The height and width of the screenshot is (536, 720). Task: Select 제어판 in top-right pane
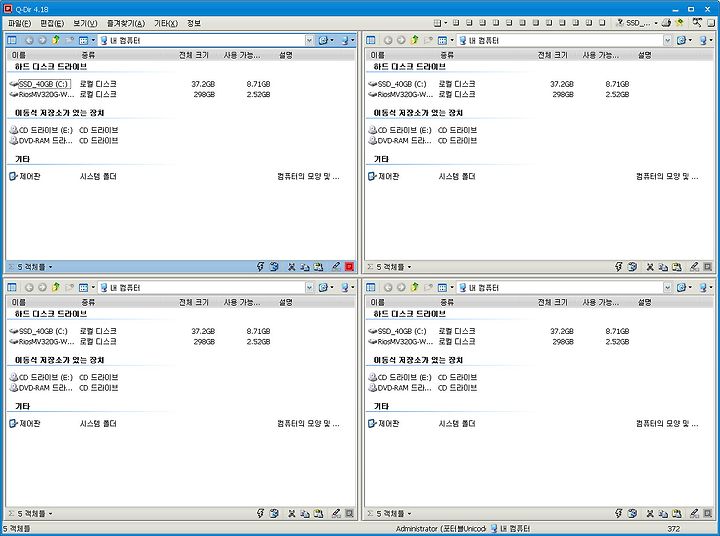point(384,176)
